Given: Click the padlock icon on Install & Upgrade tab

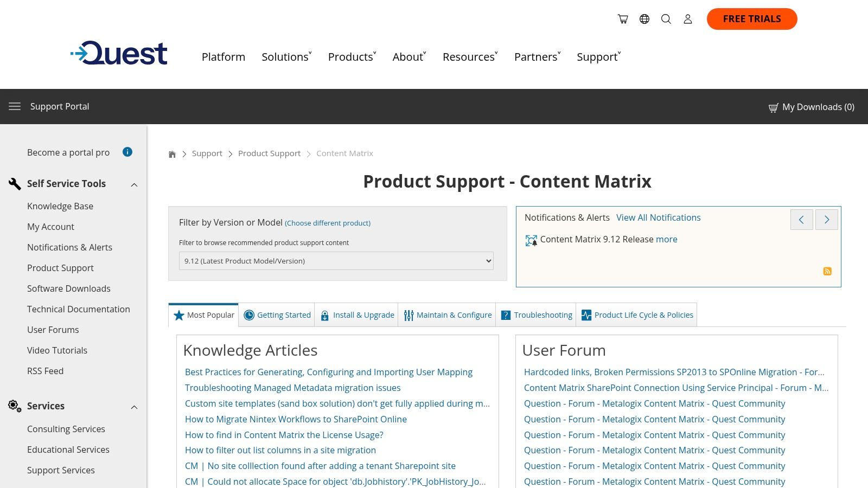Looking at the screenshot, I should click(324, 315).
